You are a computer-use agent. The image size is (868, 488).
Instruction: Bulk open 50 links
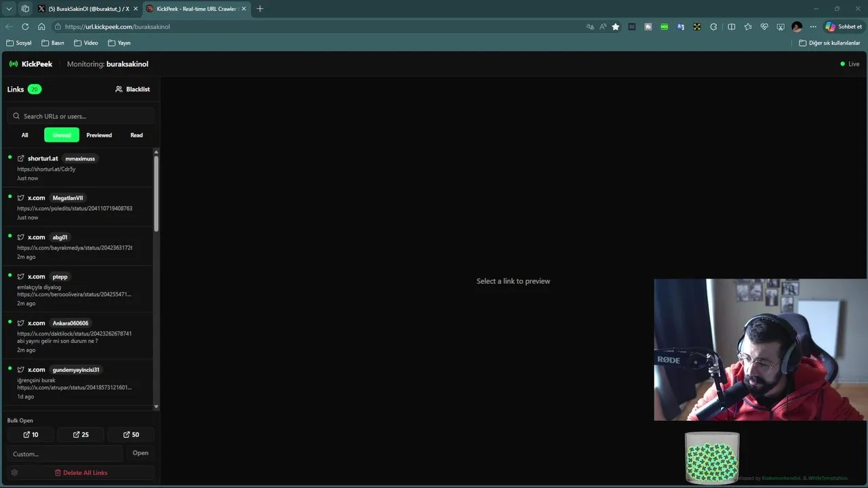pyautogui.click(x=131, y=434)
